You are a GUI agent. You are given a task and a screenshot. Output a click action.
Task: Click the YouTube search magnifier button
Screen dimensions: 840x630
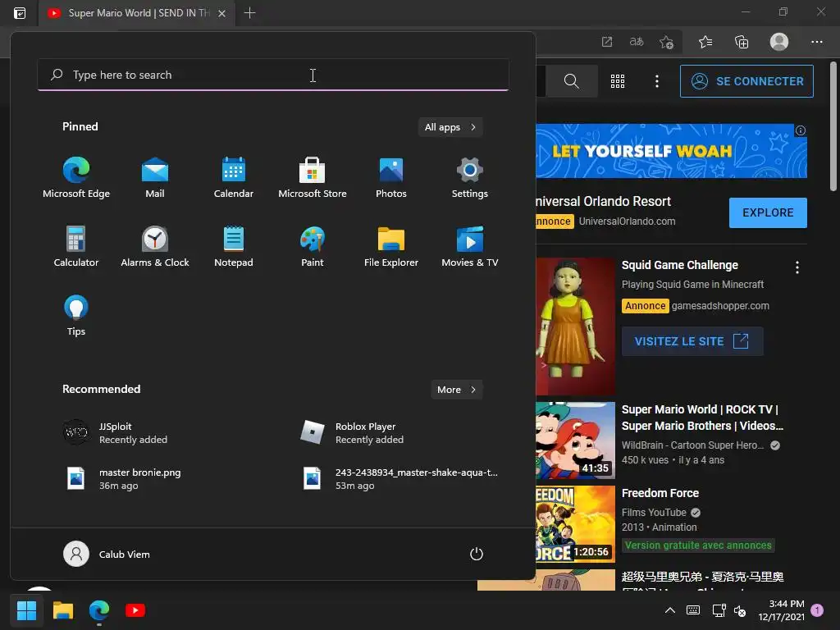click(572, 81)
